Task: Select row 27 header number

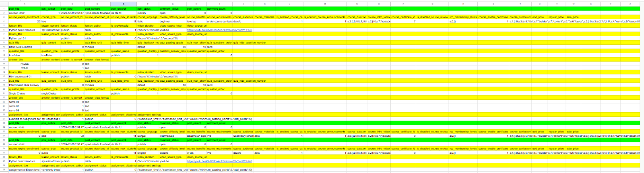Action: [x=4, y=119]
